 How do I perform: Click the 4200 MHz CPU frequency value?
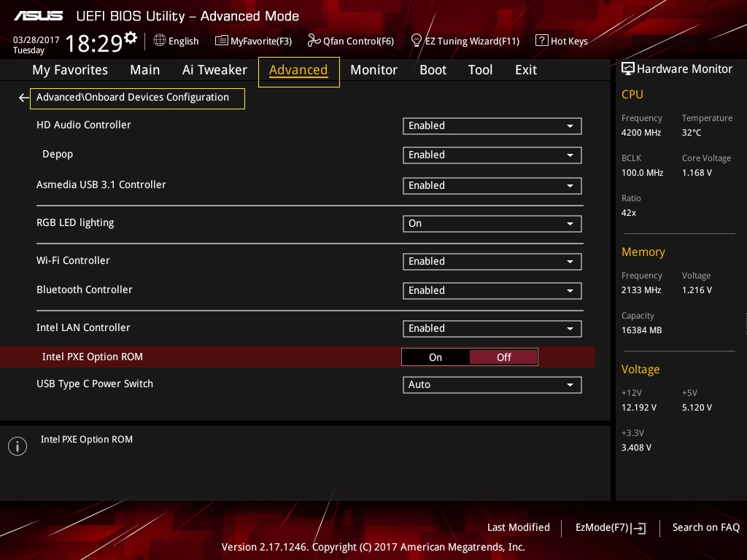pyautogui.click(x=641, y=133)
